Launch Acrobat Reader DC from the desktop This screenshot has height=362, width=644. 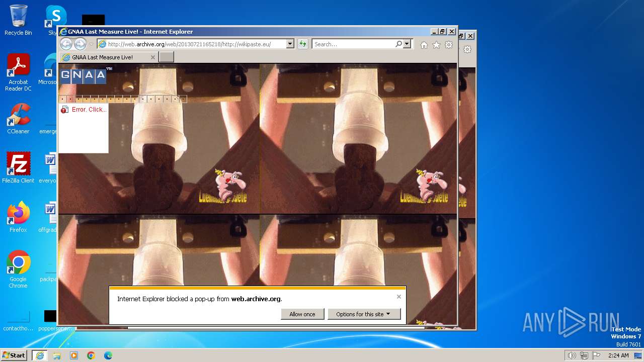coord(18,72)
